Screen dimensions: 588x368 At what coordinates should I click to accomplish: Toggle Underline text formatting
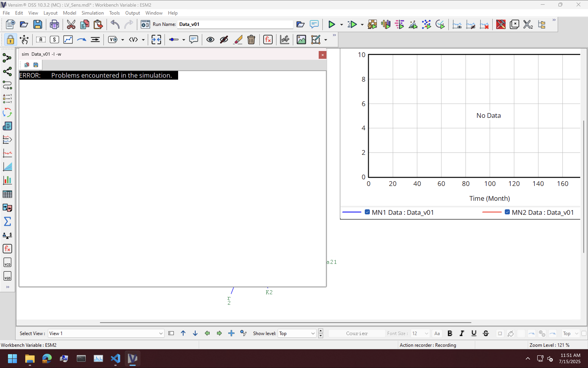coord(474,333)
